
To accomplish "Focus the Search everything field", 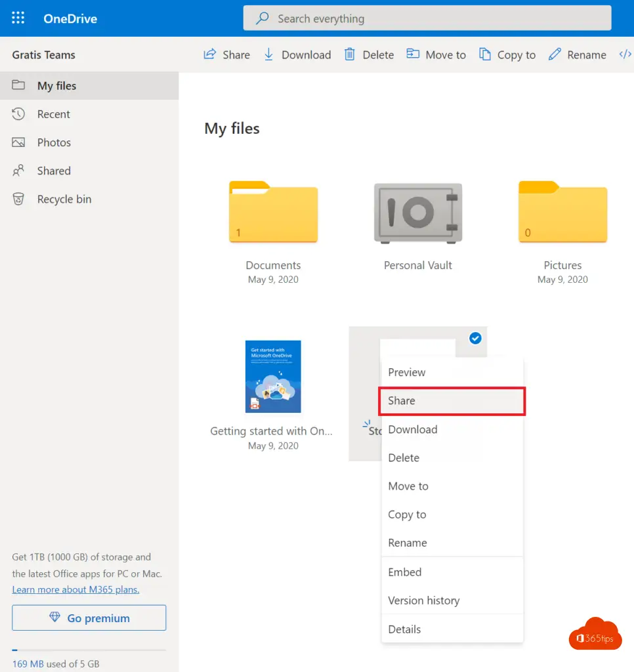I will click(427, 18).
